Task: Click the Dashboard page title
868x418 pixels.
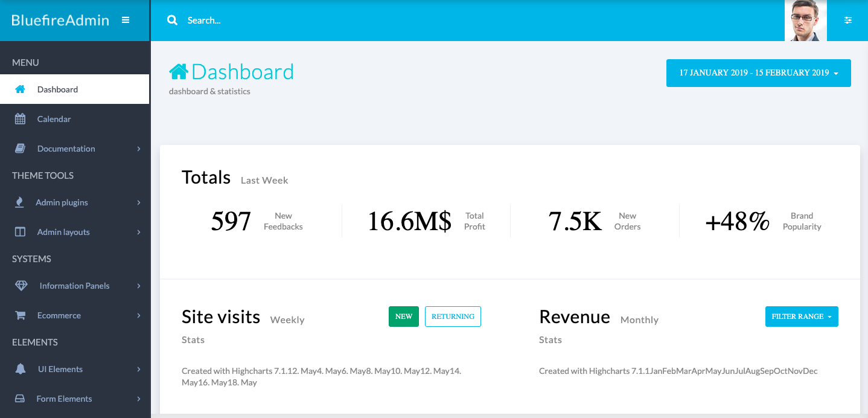Action: pyautogui.click(x=243, y=72)
